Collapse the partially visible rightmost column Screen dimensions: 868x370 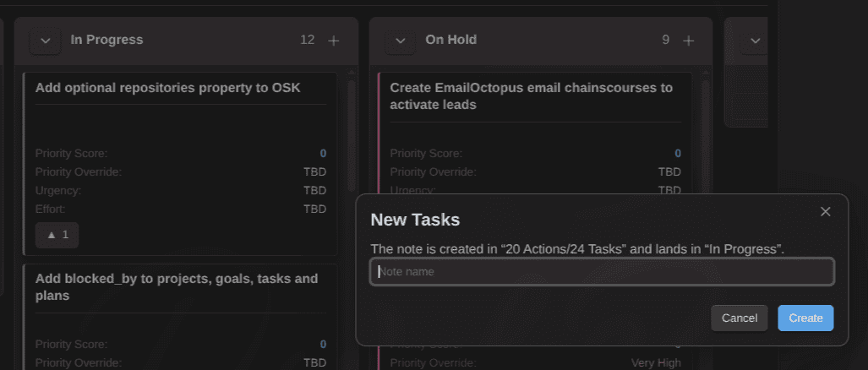click(x=755, y=41)
